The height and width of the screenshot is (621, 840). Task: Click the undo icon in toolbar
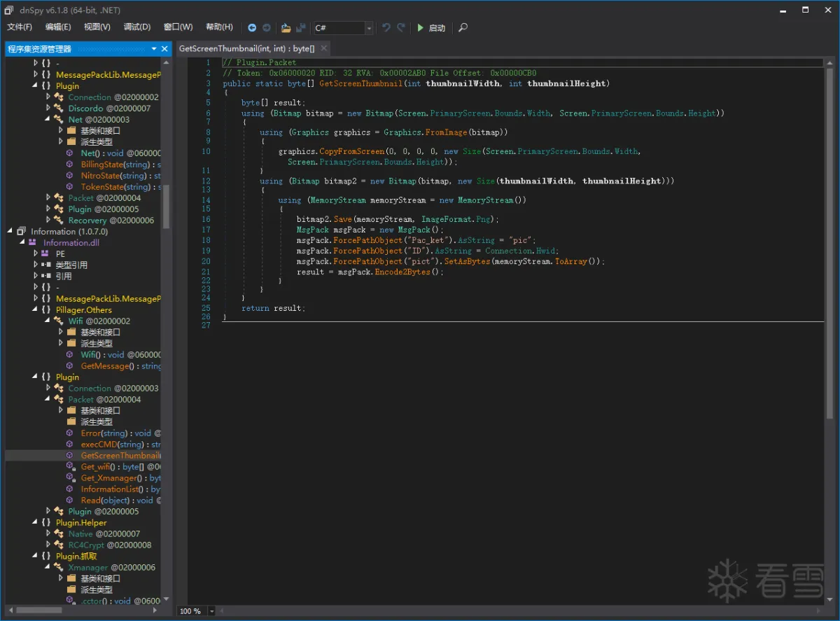point(386,28)
